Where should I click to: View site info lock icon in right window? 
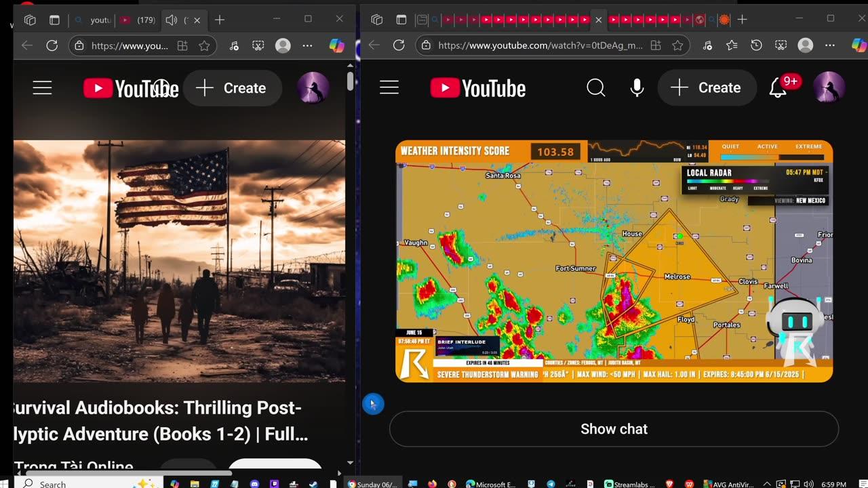click(x=426, y=45)
